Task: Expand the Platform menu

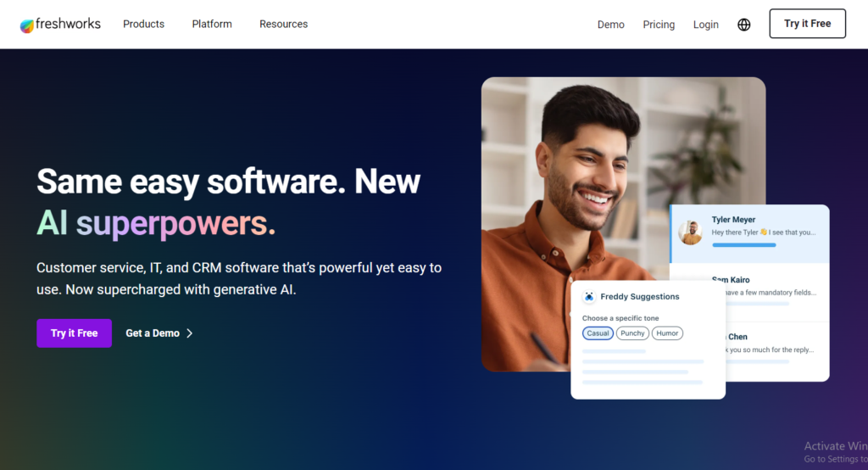Action: 212,24
